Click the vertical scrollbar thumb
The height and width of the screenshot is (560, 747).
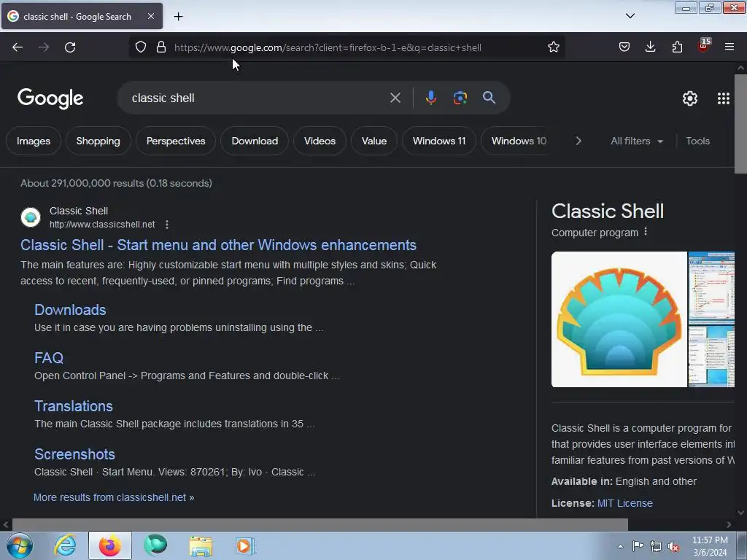pos(740,124)
